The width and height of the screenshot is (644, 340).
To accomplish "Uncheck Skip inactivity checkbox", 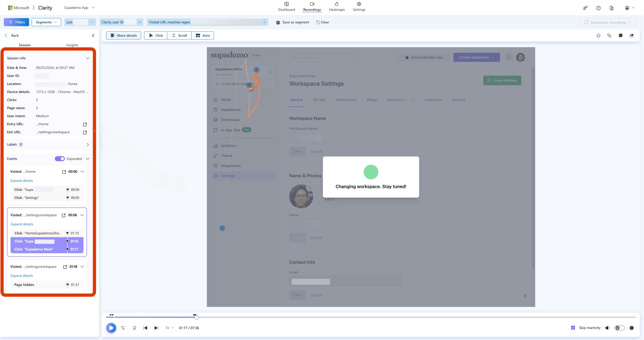I will point(573,328).
